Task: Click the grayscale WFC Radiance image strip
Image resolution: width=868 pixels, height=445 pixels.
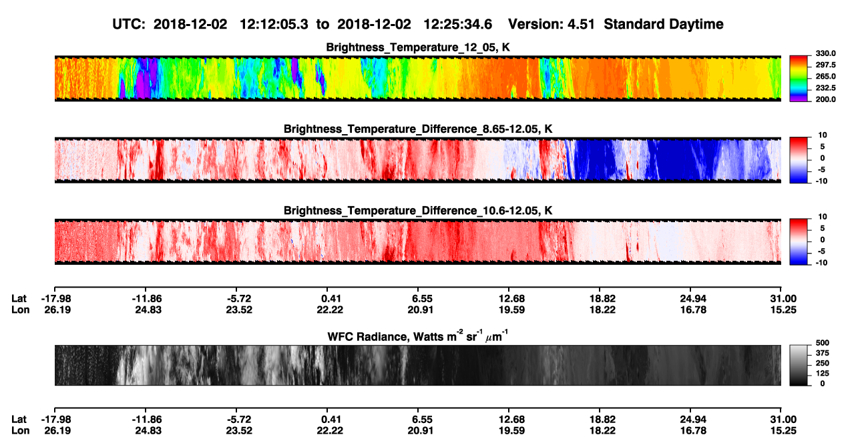Action: (x=418, y=365)
